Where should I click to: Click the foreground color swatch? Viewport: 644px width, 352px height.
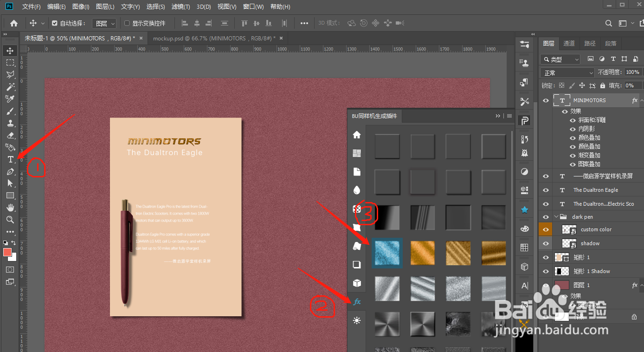pyautogui.click(x=7, y=252)
